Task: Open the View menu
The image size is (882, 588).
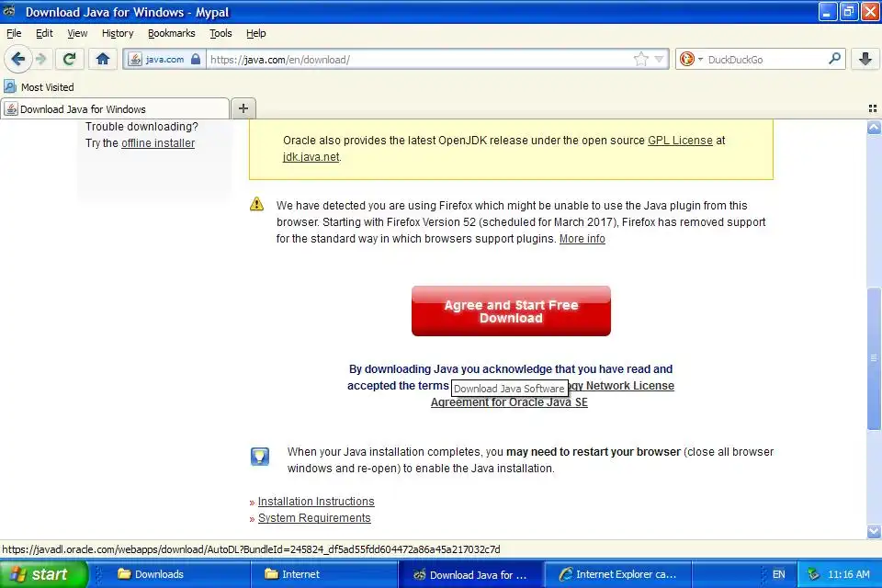Action: (x=77, y=33)
